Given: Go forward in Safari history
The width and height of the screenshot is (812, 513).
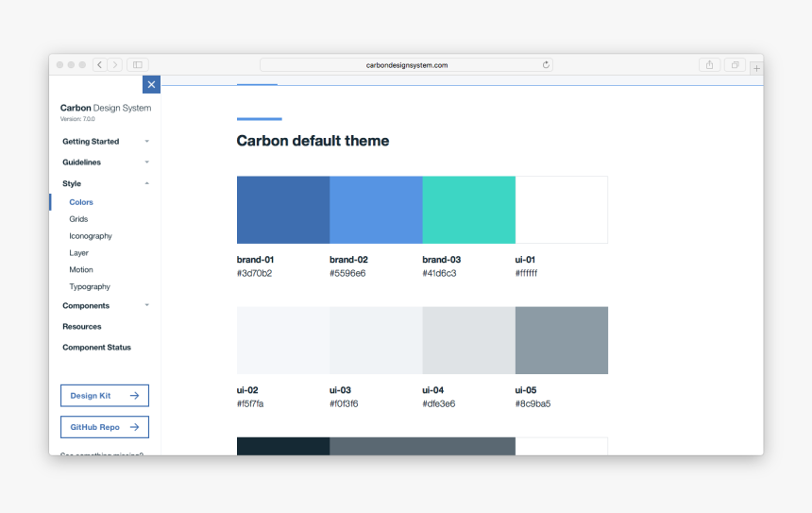Looking at the screenshot, I should pos(115,65).
